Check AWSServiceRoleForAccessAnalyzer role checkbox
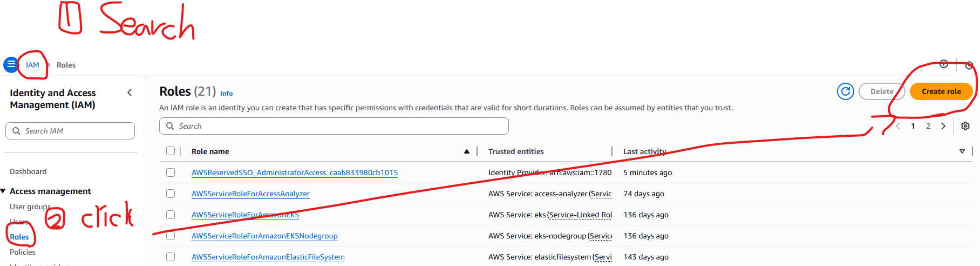980x266 pixels. pos(171,194)
